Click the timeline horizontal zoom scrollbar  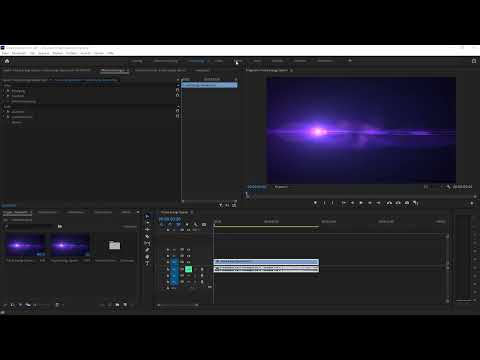click(x=178, y=305)
